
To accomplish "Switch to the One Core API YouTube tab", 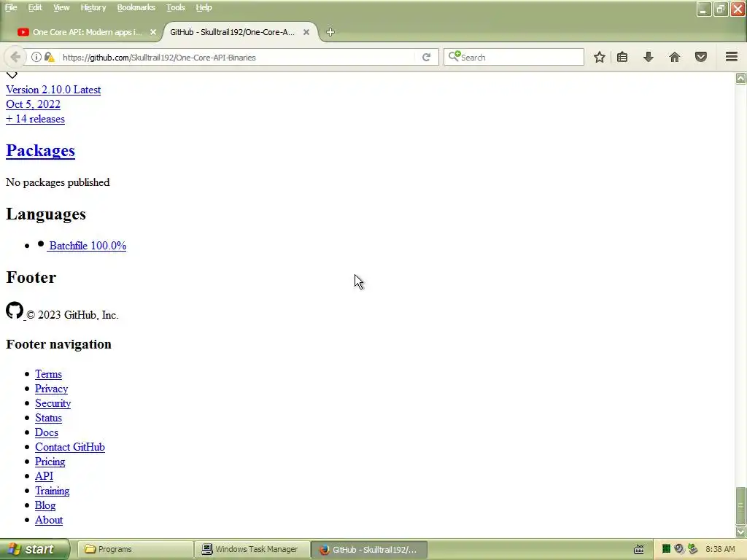I will pyautogui.click(x=86, y=32).
